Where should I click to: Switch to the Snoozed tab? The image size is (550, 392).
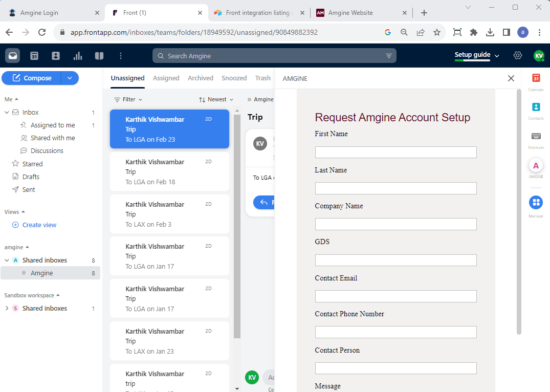(234, 78)
